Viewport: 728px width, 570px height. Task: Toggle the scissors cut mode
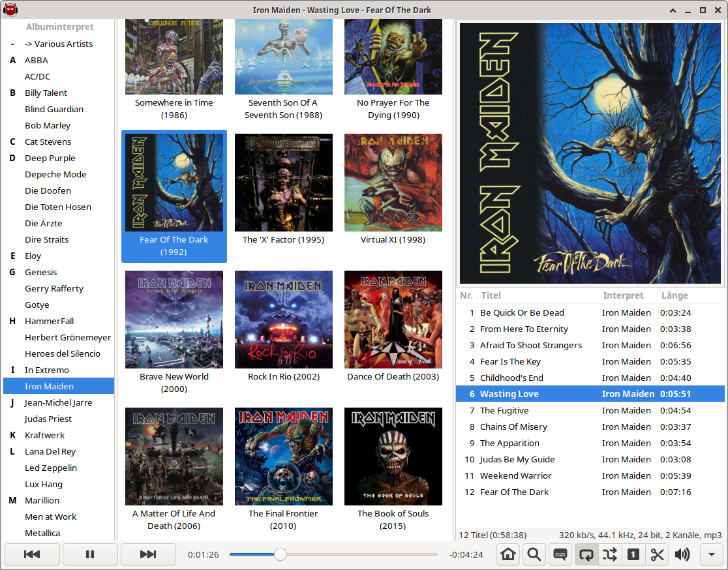[657, 554]
